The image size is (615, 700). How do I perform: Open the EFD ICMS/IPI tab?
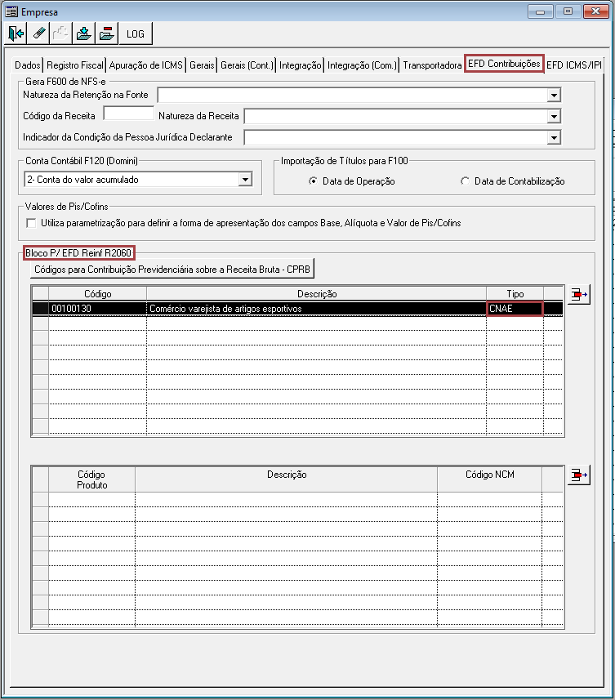(574, 65)
